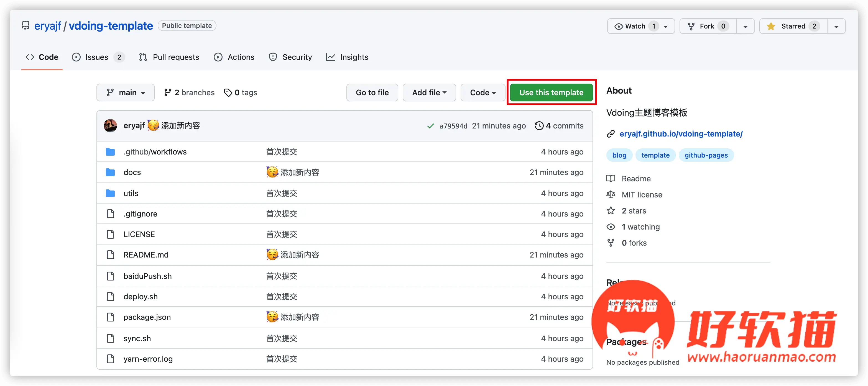The height and width of the screenshot is (386, 868).
Task: Click the Use this template button
Action: tap(551, 92)
